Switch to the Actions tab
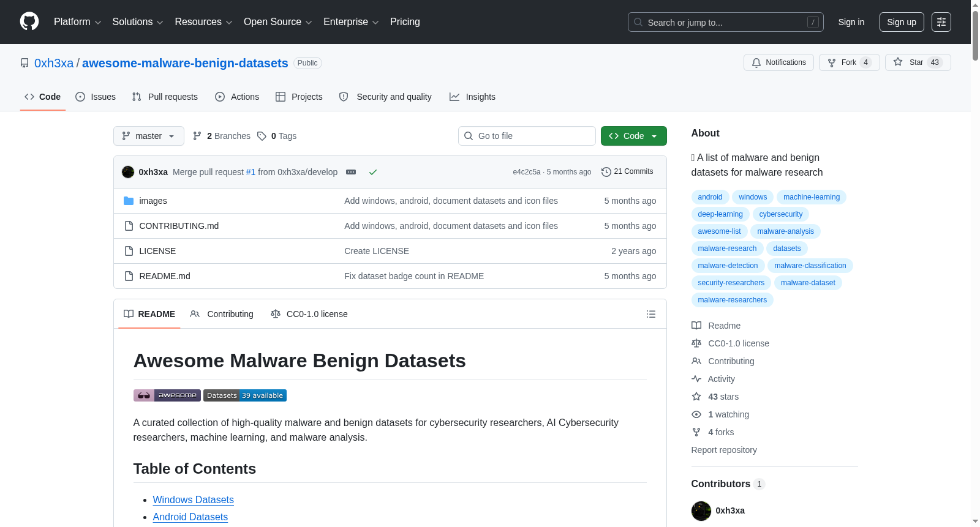The width and height of the screenshot is (980, 527). pyautogui.click(x=237, y=97)
